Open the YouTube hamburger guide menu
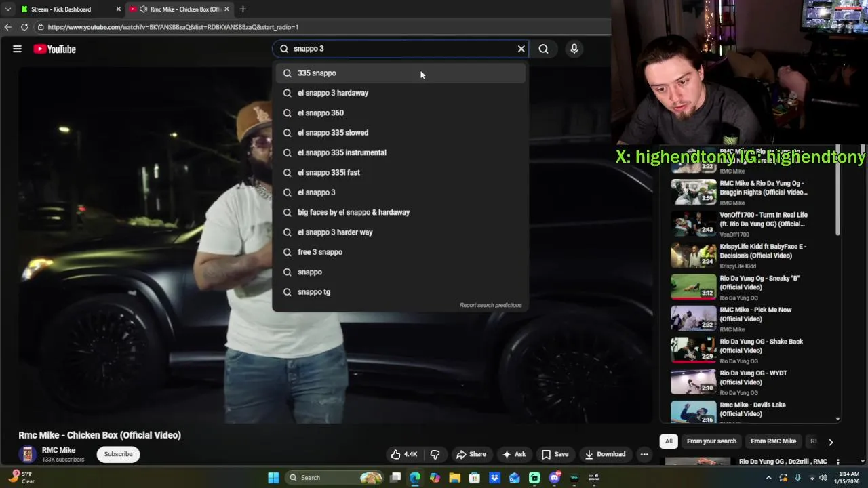868x488 pixels. [x=17, y=49]
